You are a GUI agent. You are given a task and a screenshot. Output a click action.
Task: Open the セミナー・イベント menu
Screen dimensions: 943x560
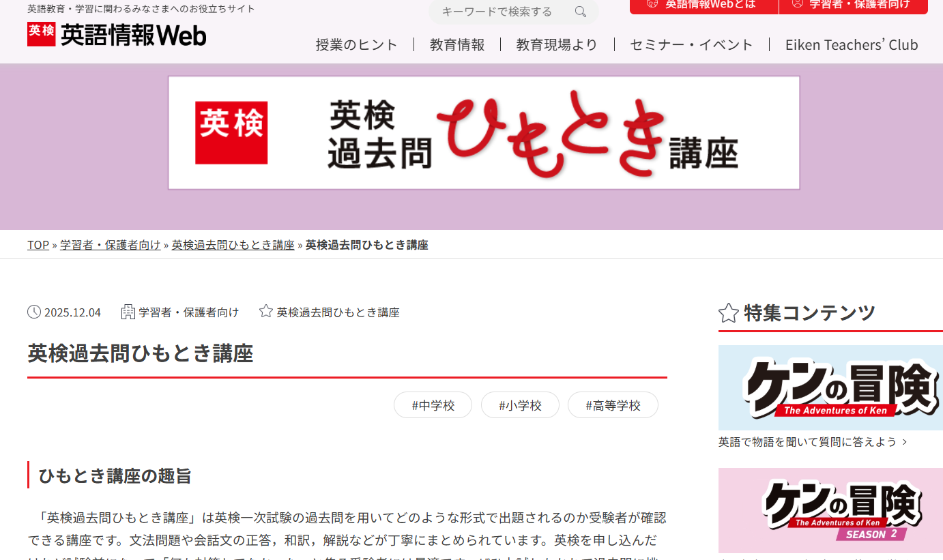pos(691,44)
